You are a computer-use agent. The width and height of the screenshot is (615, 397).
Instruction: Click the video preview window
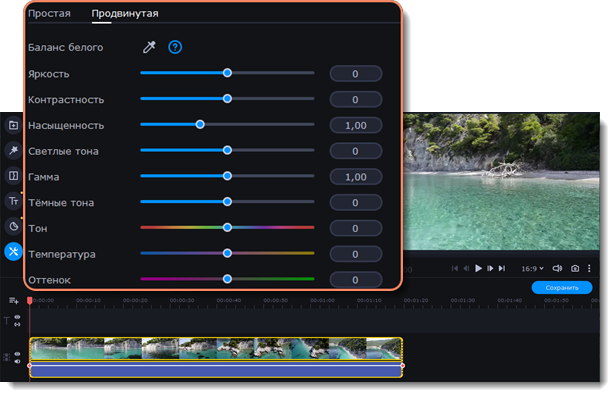tap(501, 181)
